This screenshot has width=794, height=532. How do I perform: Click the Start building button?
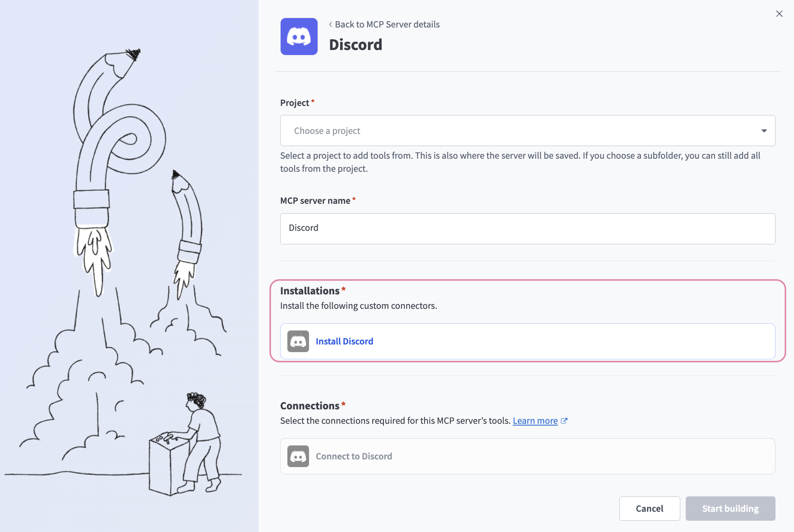730,509
